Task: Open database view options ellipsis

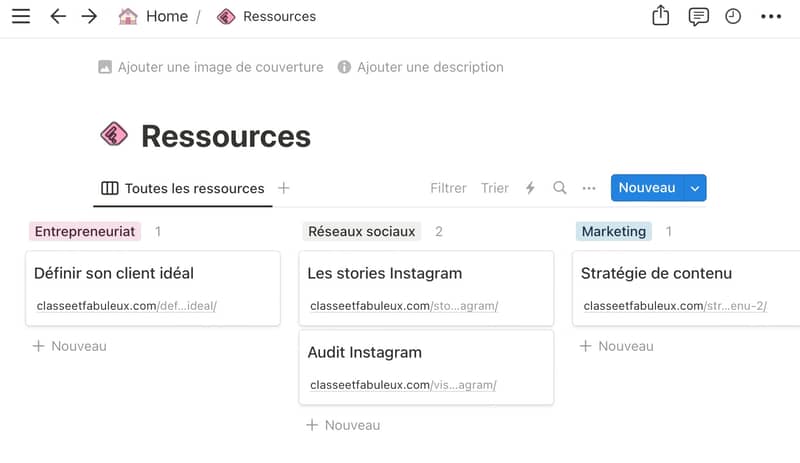Action: point(589,188)
